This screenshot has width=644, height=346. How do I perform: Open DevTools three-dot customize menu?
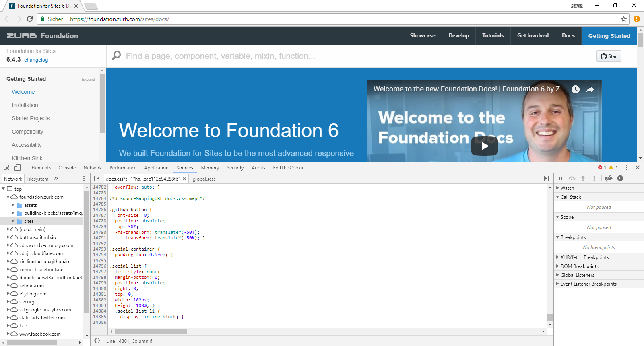[626, 168]
